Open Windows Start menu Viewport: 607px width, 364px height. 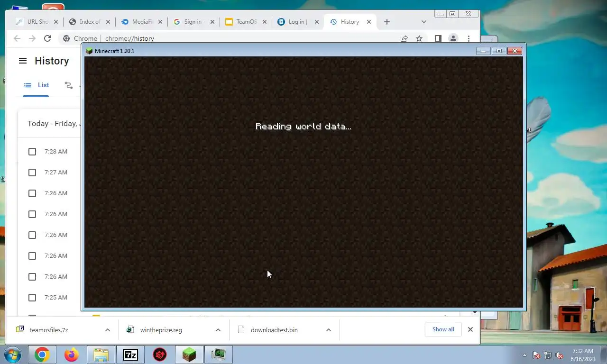click(x=14, y=355)
